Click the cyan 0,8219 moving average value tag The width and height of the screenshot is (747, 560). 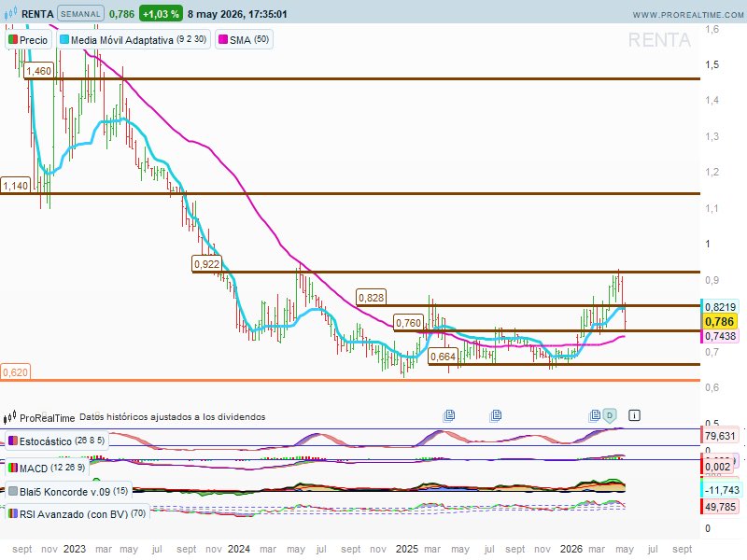coord(720,307)
